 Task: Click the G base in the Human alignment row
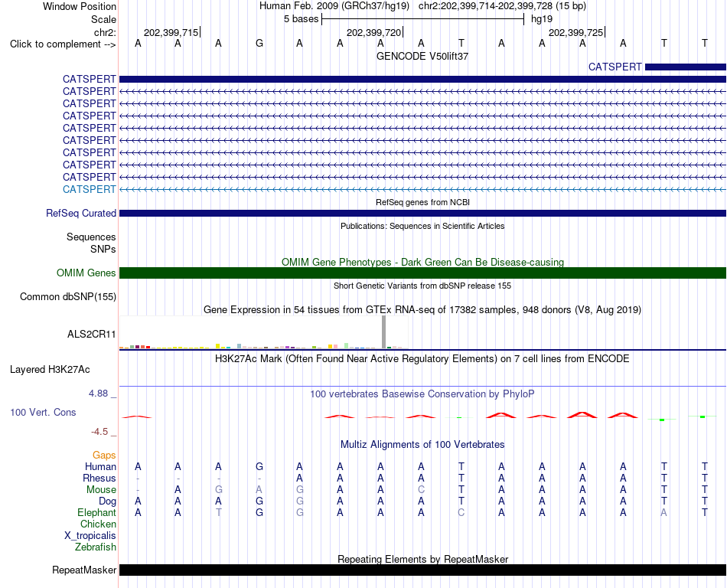259,466
